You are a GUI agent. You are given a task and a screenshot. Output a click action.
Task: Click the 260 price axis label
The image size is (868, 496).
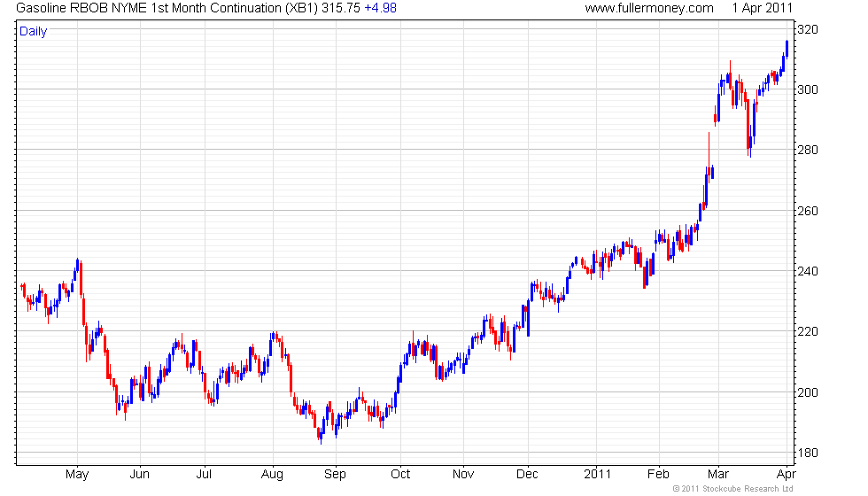(807, 211)
